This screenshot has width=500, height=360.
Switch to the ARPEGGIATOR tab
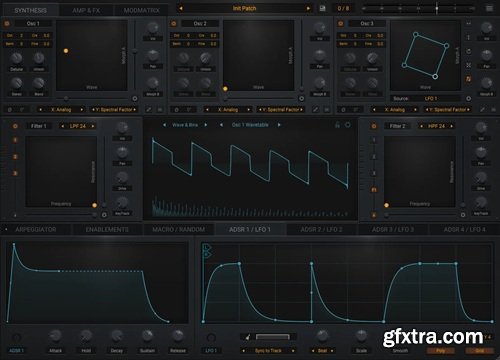click(36, 230)
